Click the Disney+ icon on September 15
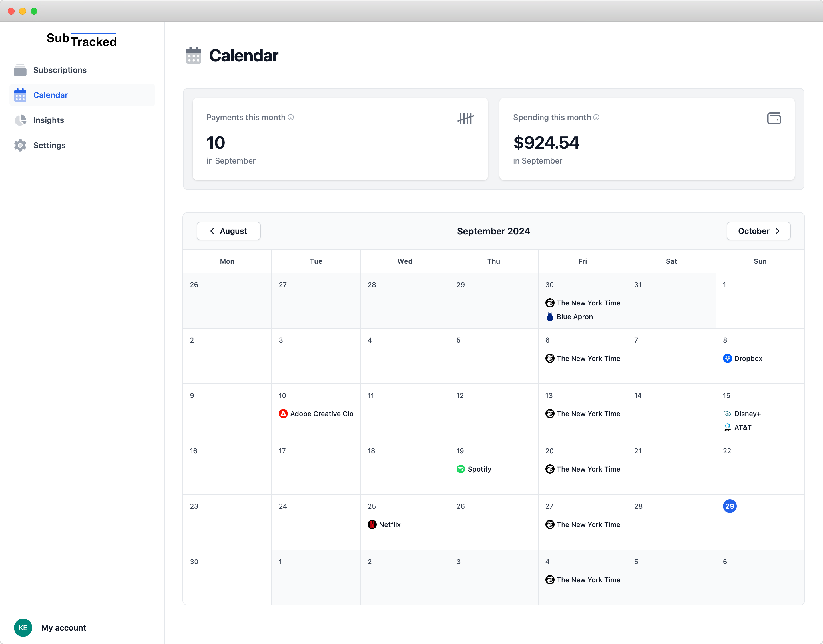Viewport: 823px width, 644px height. pyautogui.click(x=727, y=414)
